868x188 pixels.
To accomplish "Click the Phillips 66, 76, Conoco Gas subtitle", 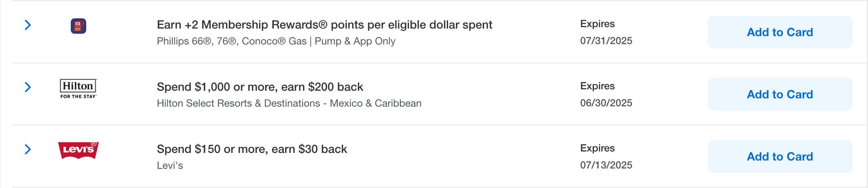I will [276, 41].
